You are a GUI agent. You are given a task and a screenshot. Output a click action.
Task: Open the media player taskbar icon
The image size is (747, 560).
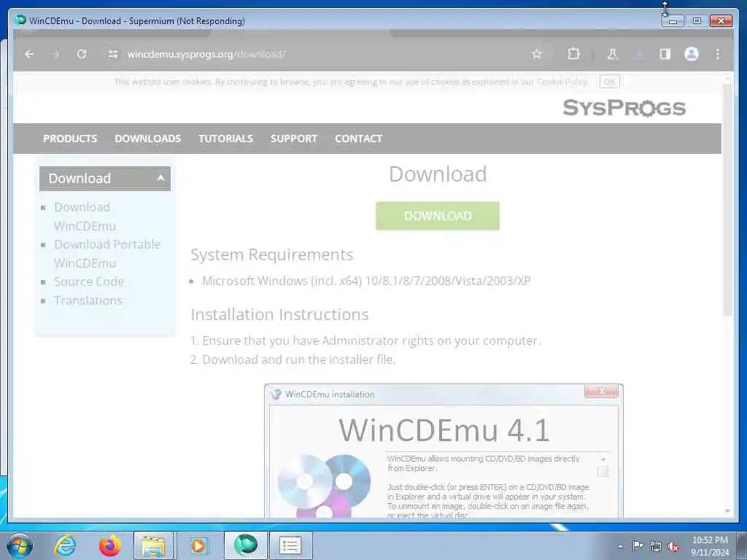point(198,545)
